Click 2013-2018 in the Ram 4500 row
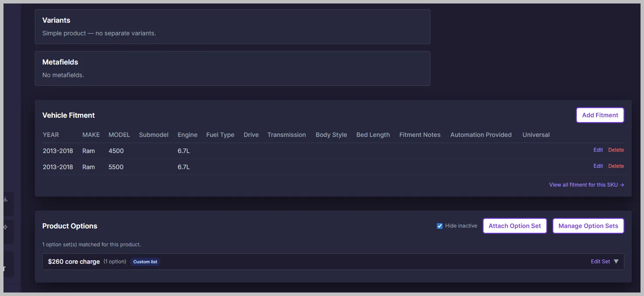 point(58,151)
